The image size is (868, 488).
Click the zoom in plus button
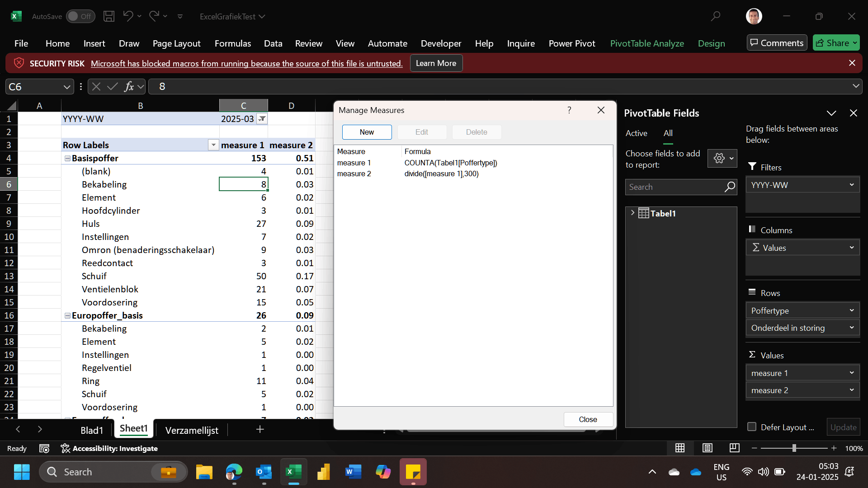834,448
